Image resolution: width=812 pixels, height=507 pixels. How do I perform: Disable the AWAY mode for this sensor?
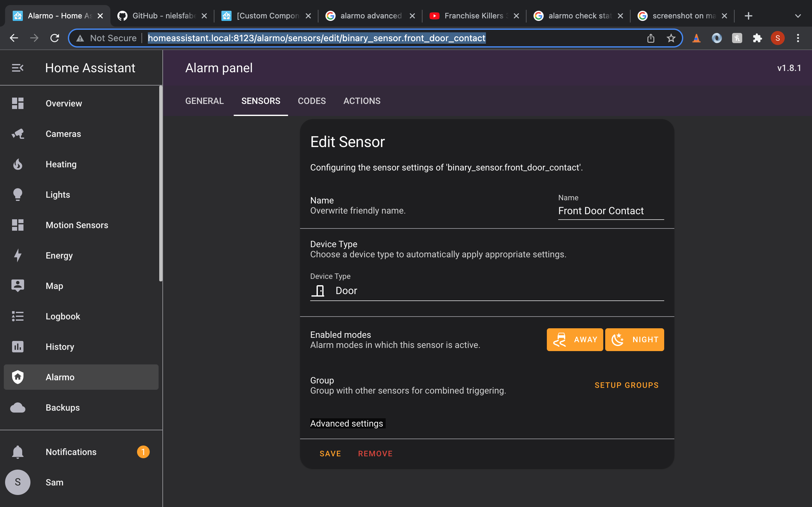574,339
